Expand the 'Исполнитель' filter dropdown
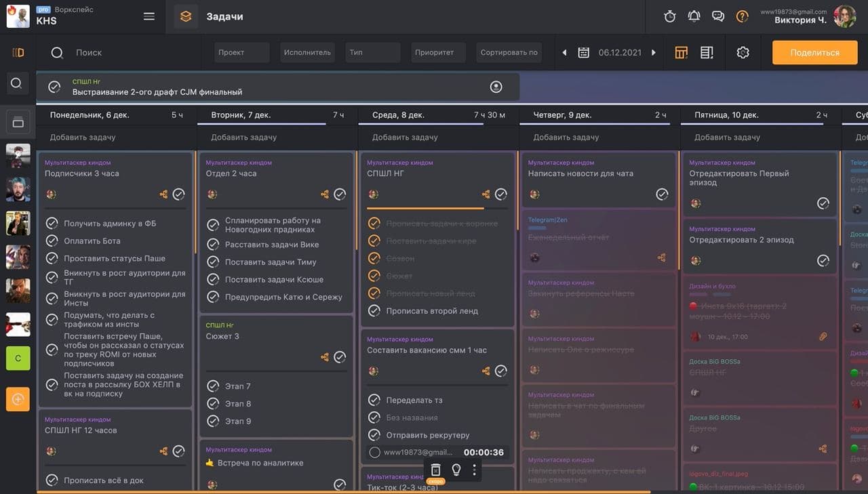Image resolution: width=868 pixels, height=494 pixels. coord(307,52)
